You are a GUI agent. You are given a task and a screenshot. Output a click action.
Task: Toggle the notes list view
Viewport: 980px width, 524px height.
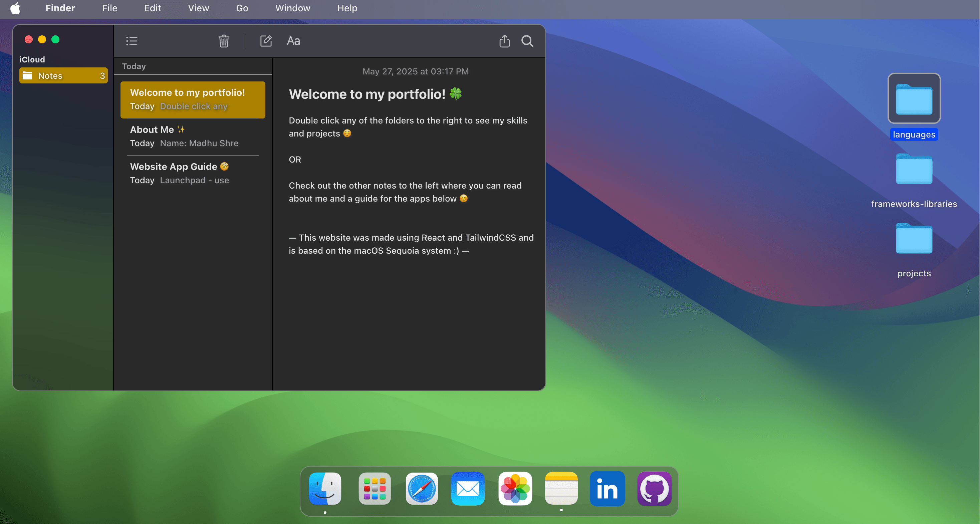[132, 41]
